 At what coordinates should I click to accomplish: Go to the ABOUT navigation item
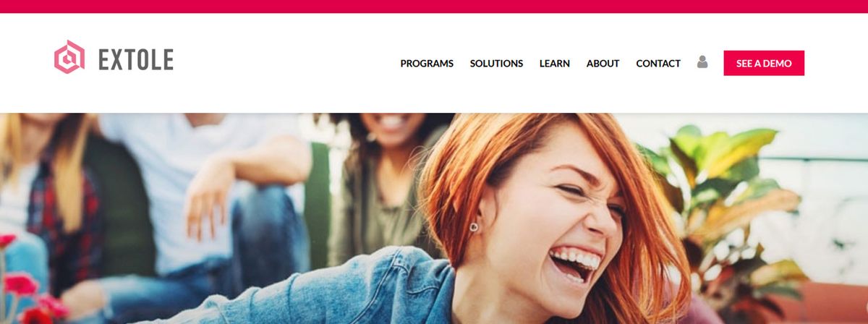click(x=603, y=64)
